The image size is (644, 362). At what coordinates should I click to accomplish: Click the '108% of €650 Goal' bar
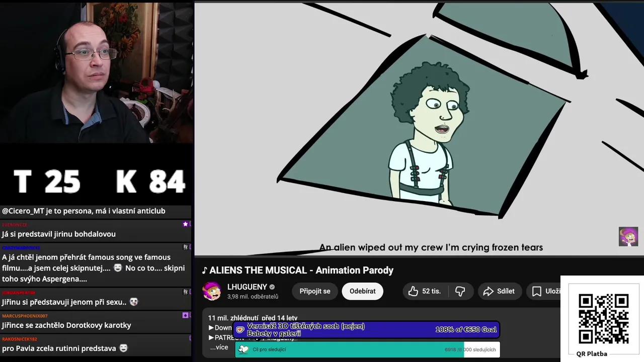click(x=366, y=330)
